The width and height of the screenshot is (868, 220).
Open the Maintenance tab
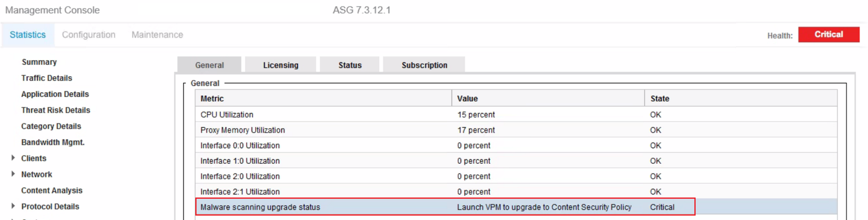point(157,35)
